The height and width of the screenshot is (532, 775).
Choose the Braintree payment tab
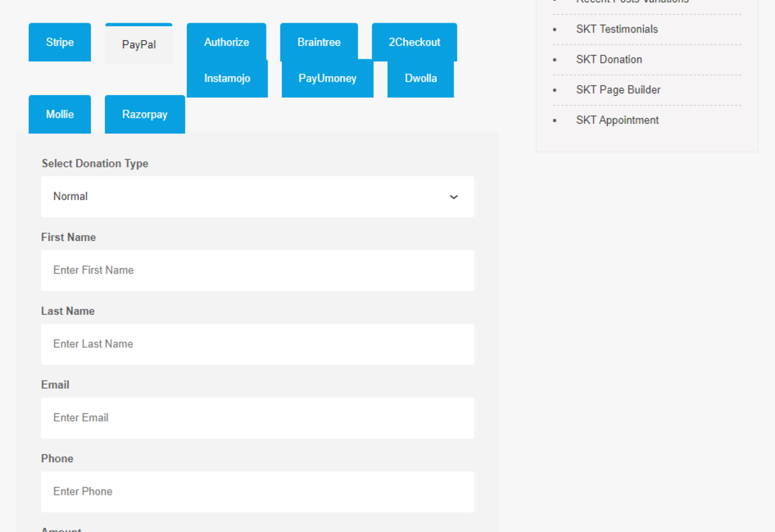318,42
